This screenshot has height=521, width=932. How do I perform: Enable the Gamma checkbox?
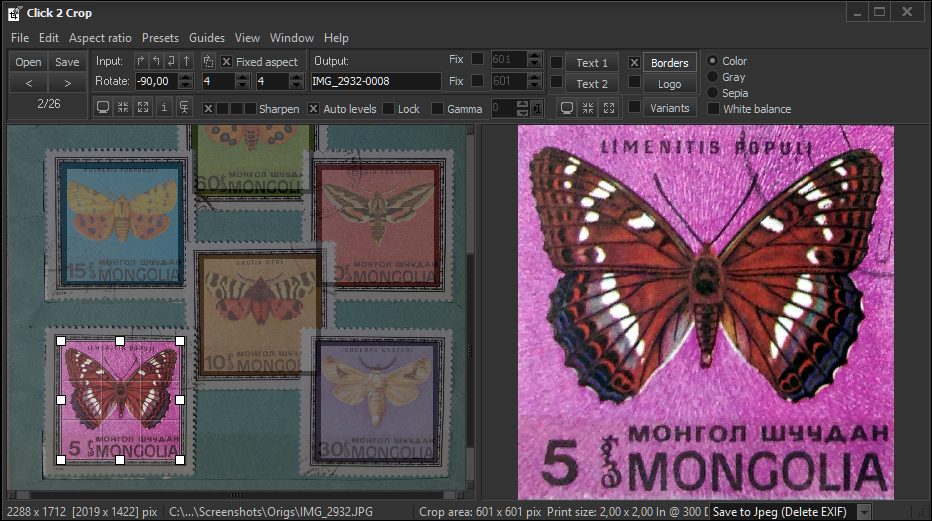pos(437,109)
